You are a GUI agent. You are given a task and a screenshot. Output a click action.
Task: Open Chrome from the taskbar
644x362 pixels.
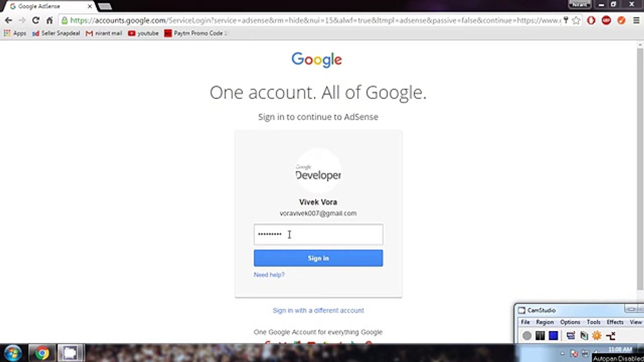tap(42, 353)
